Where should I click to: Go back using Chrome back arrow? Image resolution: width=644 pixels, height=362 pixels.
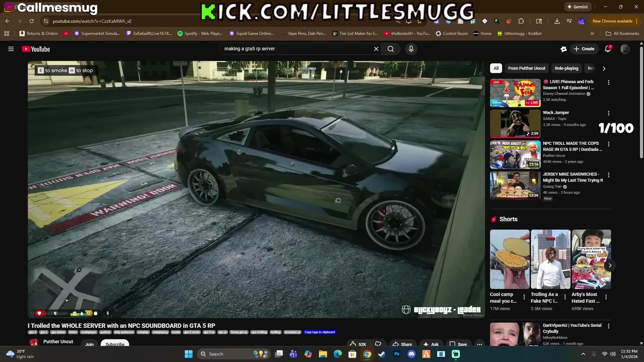(7, 21)
